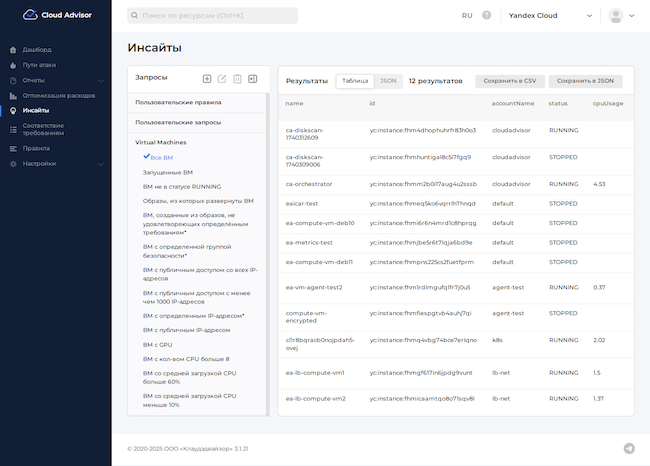The width and height of the screenshot is (650, 466).
Task: Click the Cloud Advisor logo
Action: 57,15
